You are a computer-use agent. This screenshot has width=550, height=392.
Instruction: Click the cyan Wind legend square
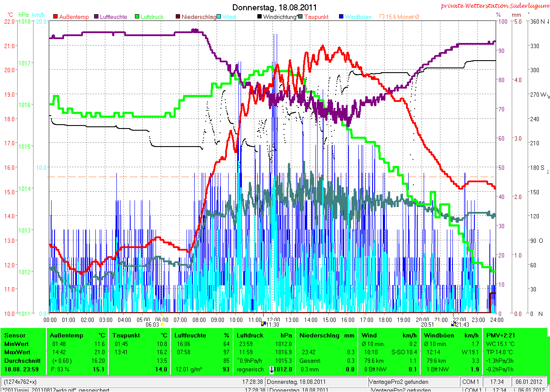pos(219,17)
